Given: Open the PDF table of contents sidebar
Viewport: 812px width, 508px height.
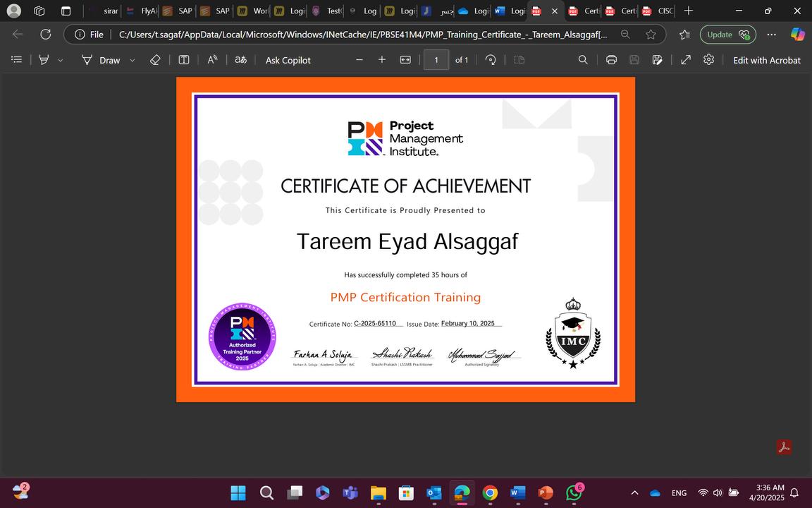Looking at the screenshot, I should click(x=17, y=59).
